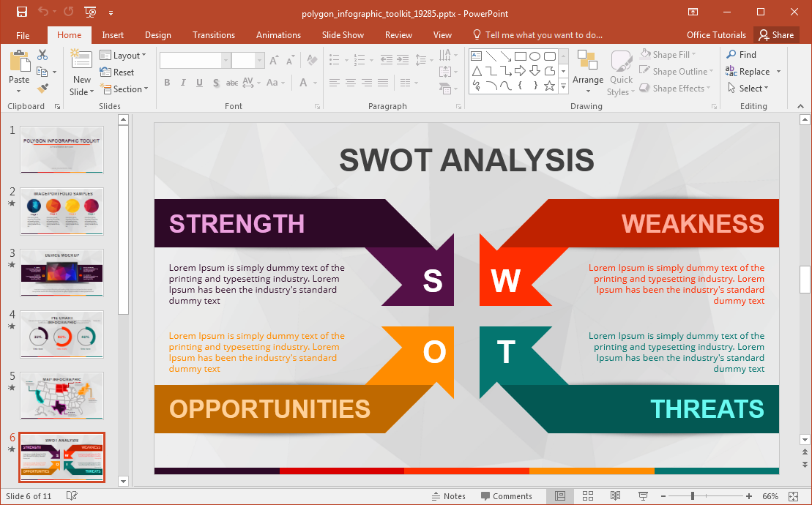Click the Save icon in title bar

pyautogui.click(x=21, y=12)
